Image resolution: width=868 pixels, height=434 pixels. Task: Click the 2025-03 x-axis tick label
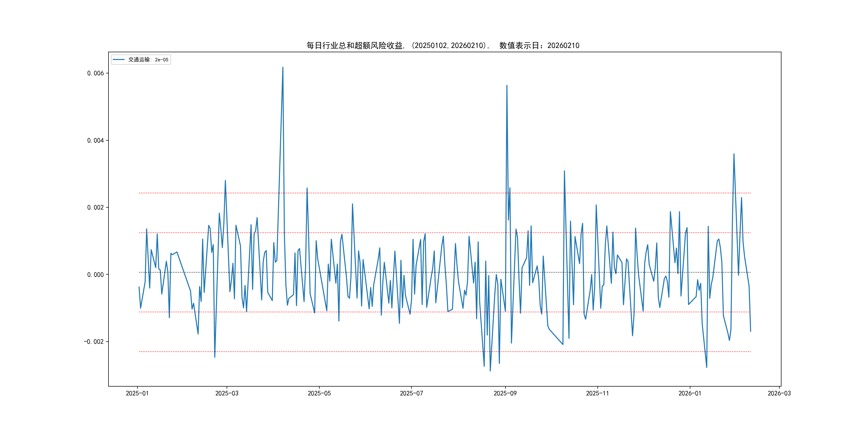coord(227,393)
